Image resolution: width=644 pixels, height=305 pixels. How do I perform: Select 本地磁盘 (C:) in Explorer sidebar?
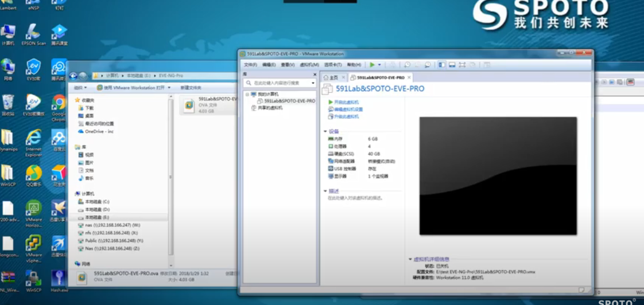click(x=94, y=202)
